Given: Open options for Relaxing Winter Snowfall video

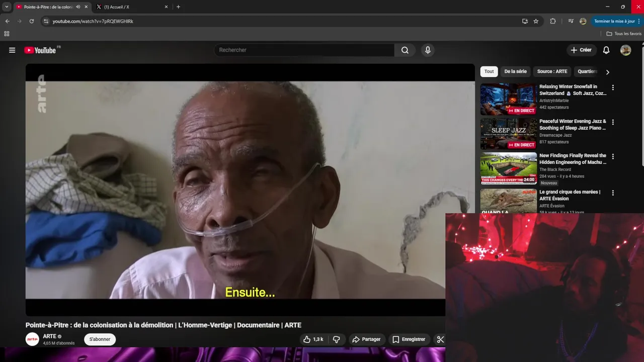Looking at the screenshot, I should pyautogui.click(x=612, y=87).
